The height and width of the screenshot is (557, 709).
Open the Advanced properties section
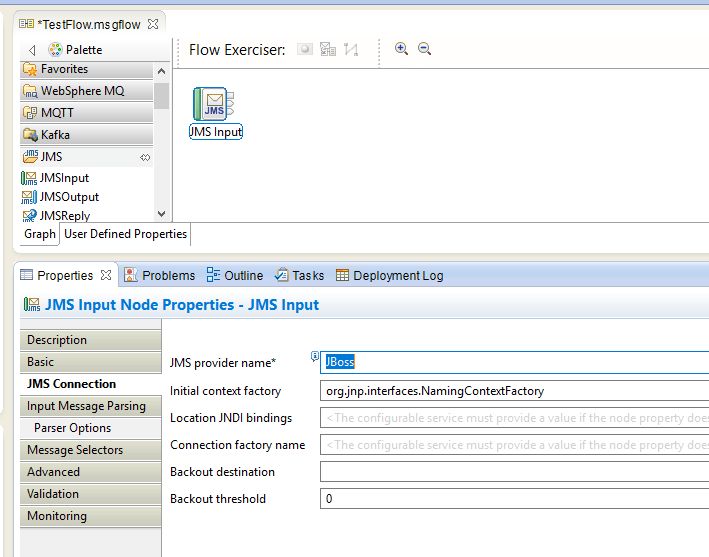coord(90,472)
